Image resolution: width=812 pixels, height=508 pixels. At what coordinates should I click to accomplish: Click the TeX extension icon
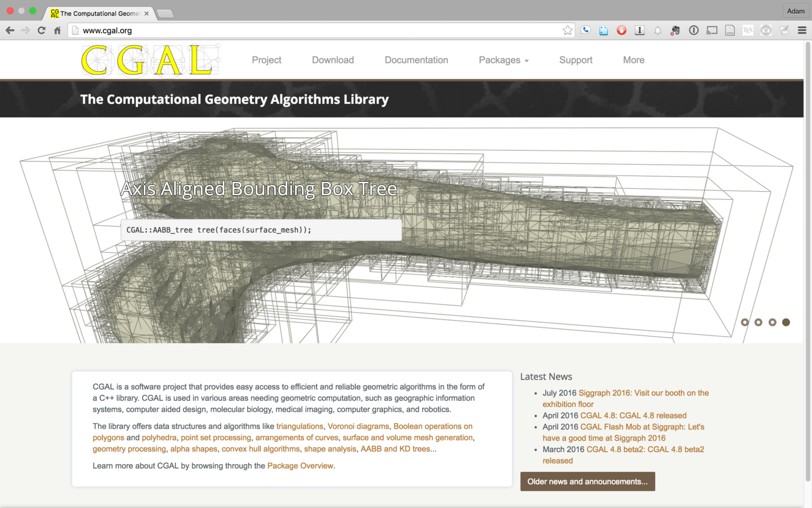(x=748, y=30)
